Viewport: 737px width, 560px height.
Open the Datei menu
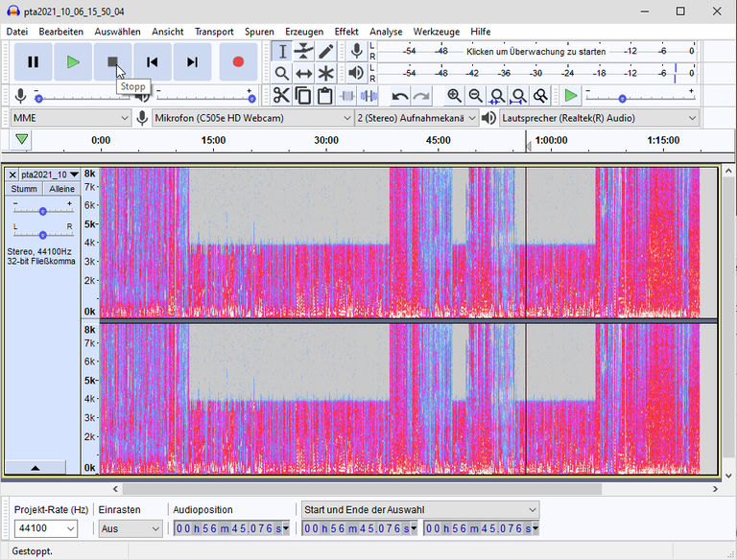point(17,32)
